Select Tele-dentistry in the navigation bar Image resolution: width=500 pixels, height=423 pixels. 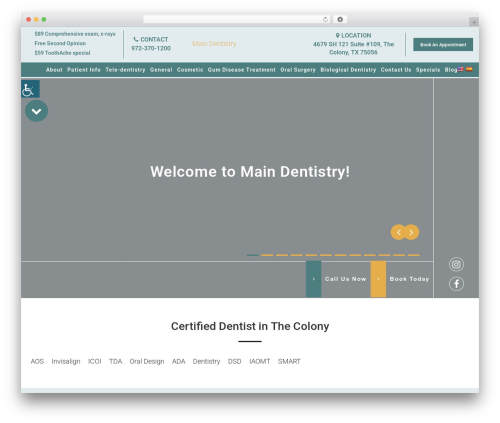coord(125,70)
